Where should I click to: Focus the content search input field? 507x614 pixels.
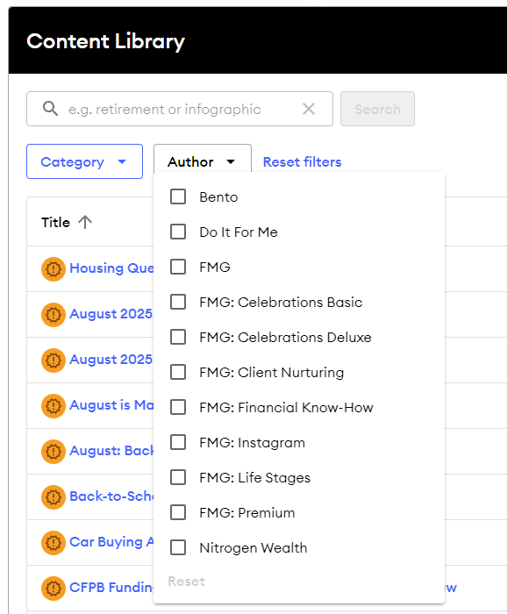[179, 109]
